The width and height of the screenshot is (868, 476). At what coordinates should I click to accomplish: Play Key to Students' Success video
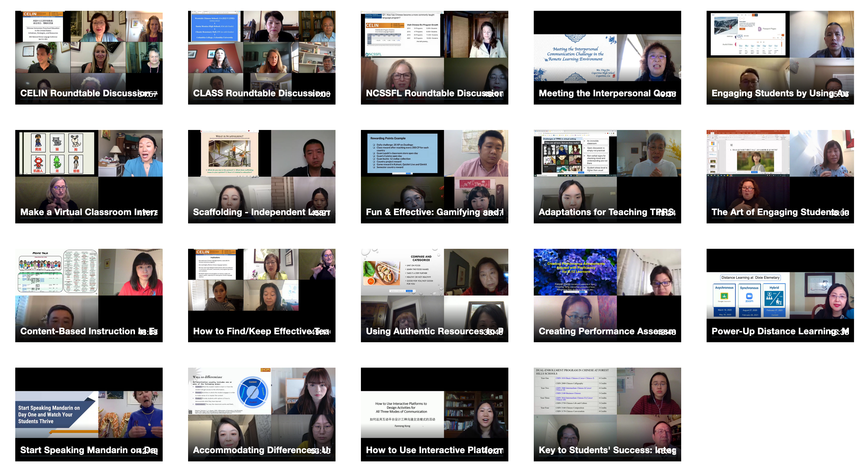pyautogui.click(x=607, y=414)
